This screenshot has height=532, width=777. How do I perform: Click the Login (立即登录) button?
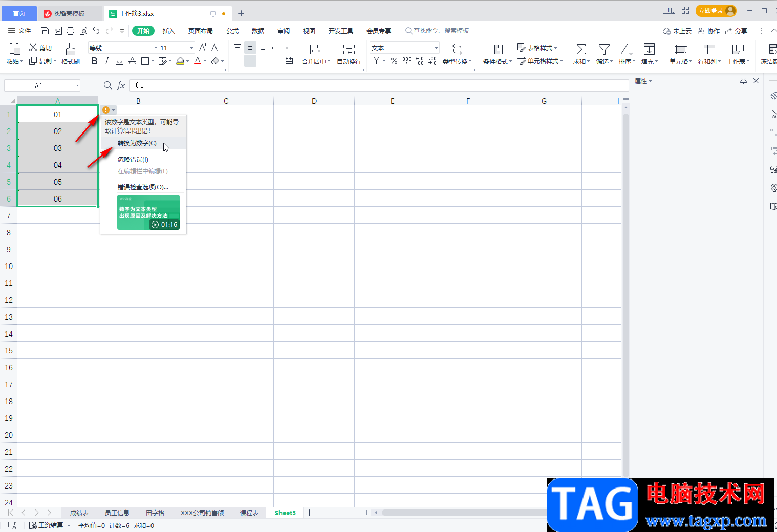pyautogui.click(x=716, y=10)
